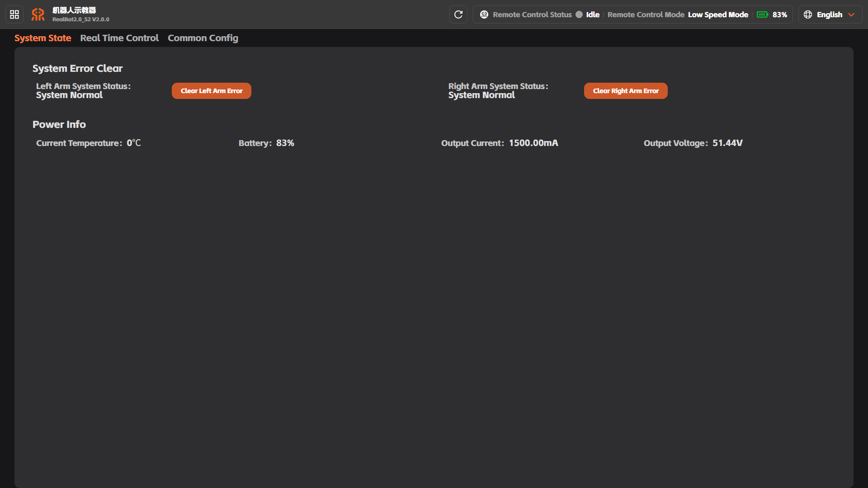Viewport: 868px width, 488px height.
Task: Clear the left arm error
Action: (212, 91)
